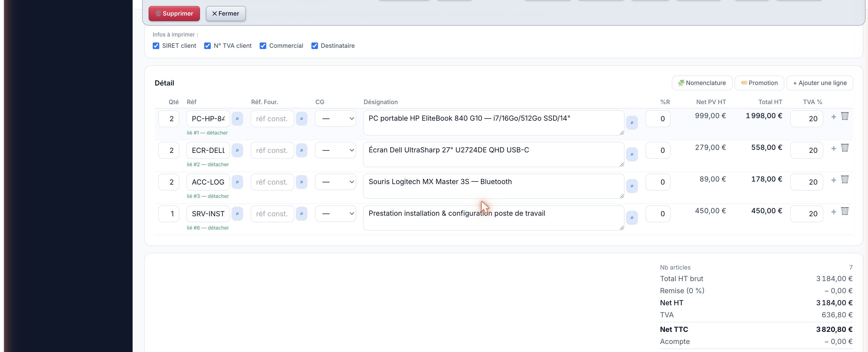Click Ajouter une ligne
The height and width of the screenshot is (352, 868).
pos(820,83)
